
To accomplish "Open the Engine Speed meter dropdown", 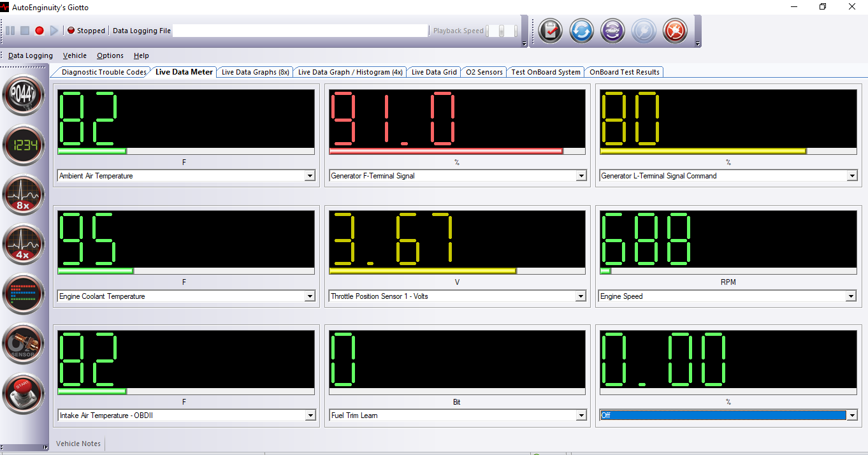I will [851, 296].
